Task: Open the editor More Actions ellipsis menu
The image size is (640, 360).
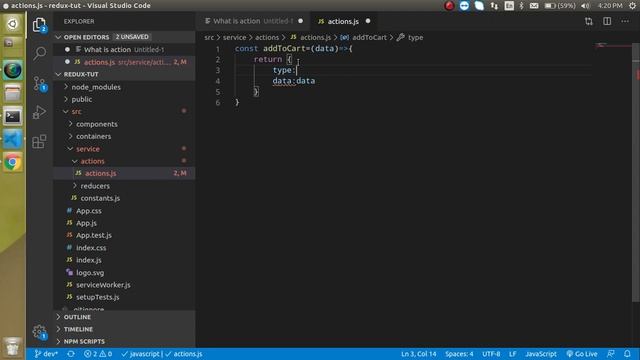Action: [x=625, y=21]
